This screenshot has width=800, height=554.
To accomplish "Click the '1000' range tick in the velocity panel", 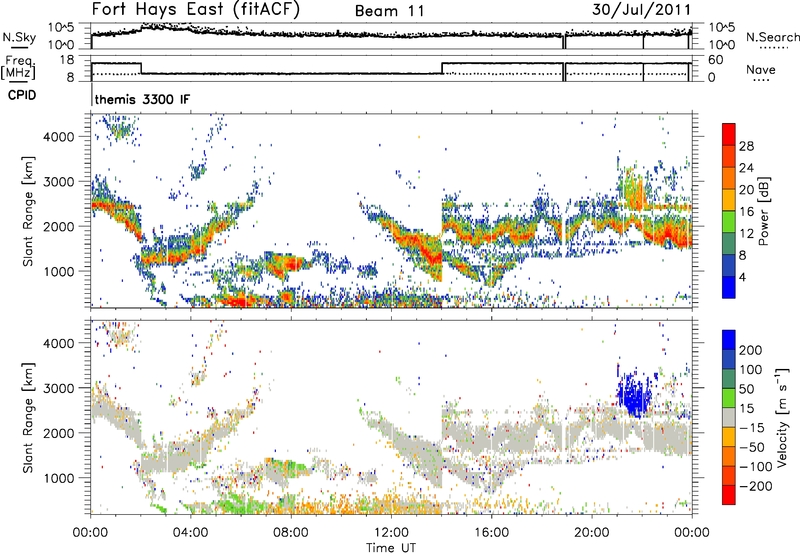I will tap(59, 478).
